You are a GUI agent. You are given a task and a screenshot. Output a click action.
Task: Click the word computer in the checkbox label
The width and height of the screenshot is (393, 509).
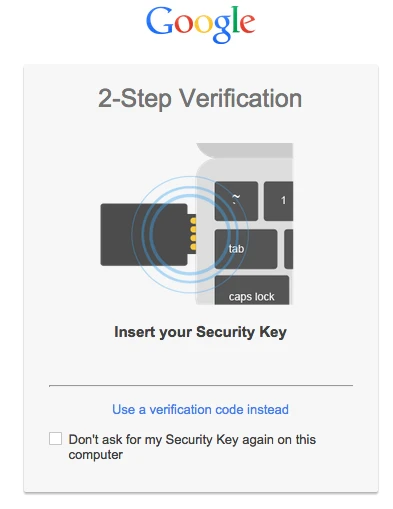[x=96, y=455]
